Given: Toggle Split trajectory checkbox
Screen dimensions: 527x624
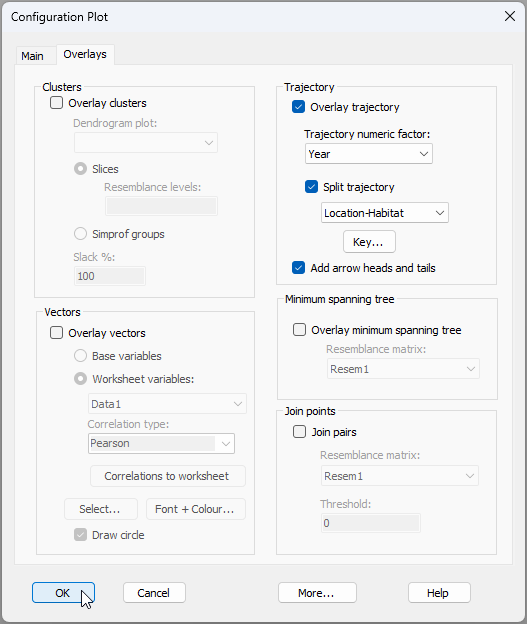Looking at the screenshot, I should click(311, 187).
